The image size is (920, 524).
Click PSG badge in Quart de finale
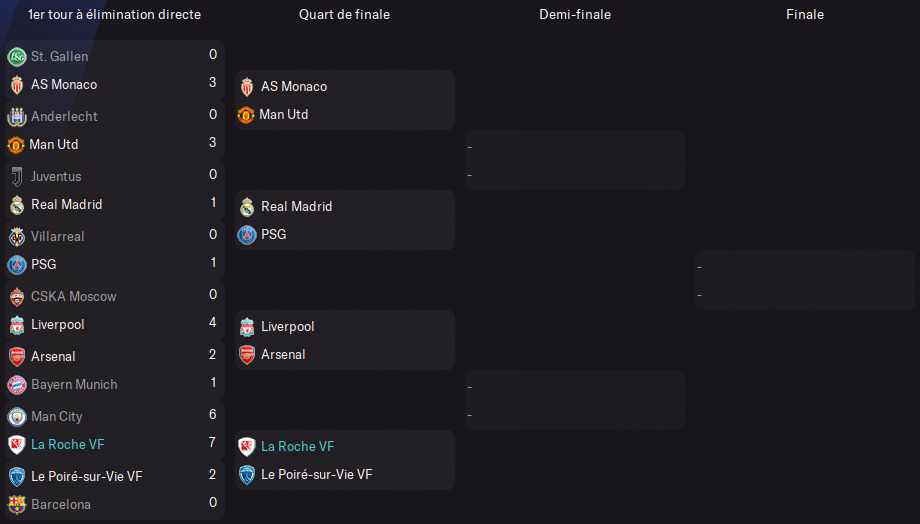246,235
